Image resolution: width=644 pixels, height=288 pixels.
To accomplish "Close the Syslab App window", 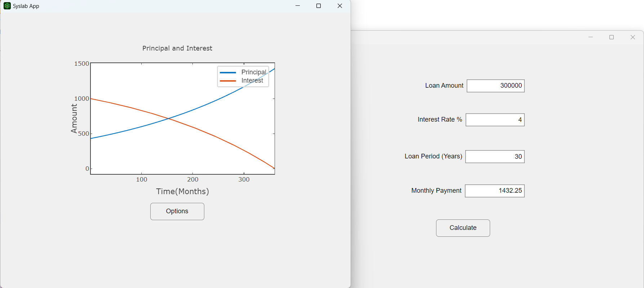I will 339,6.
